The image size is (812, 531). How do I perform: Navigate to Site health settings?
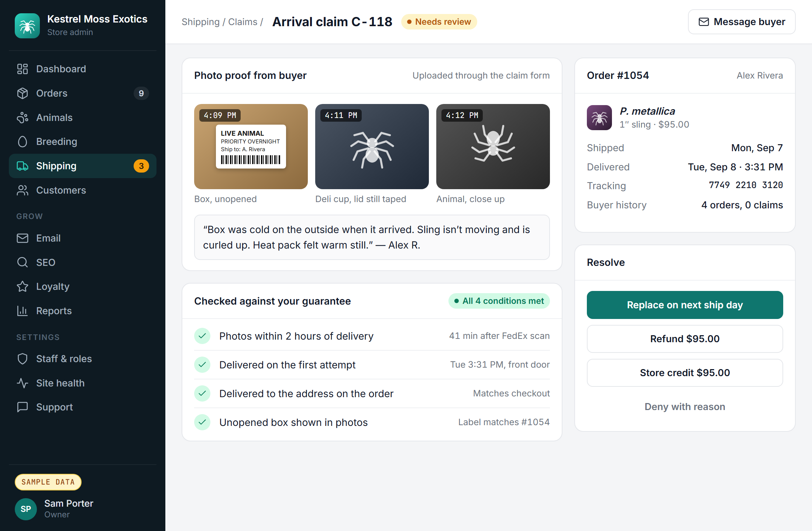pyautogui.click(x=83, y=383)
